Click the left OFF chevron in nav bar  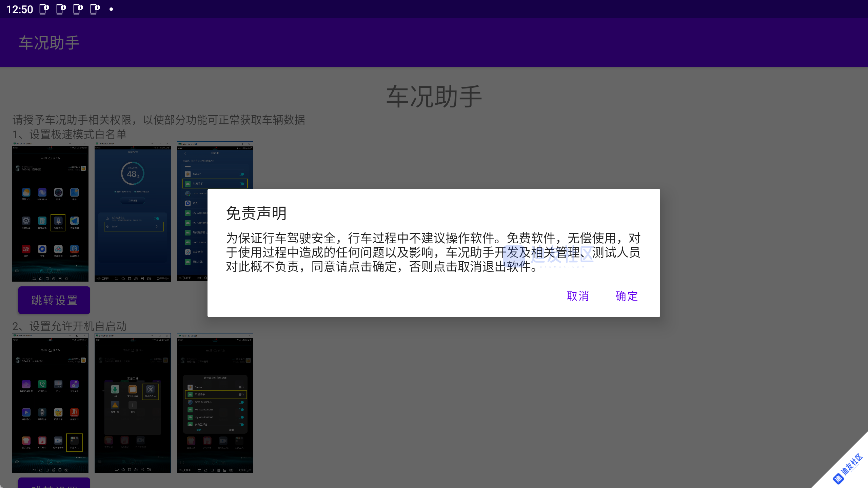pos(99,278)
